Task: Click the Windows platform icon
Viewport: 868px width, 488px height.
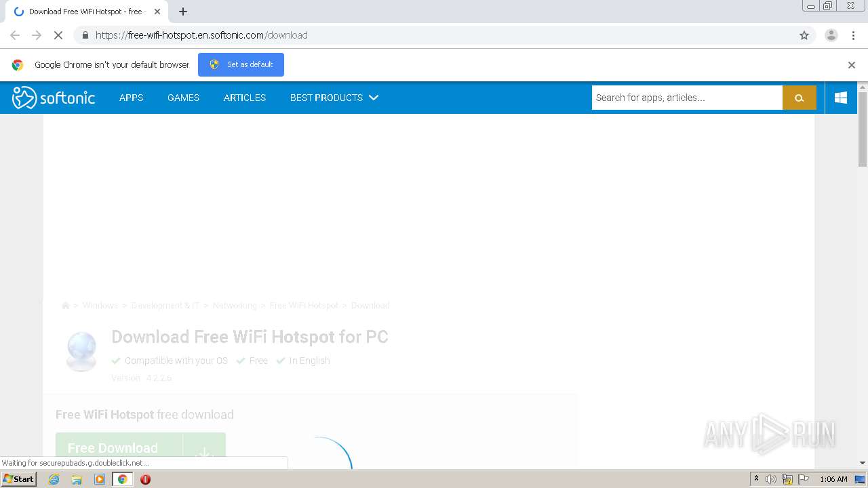Action: (841, 98)
